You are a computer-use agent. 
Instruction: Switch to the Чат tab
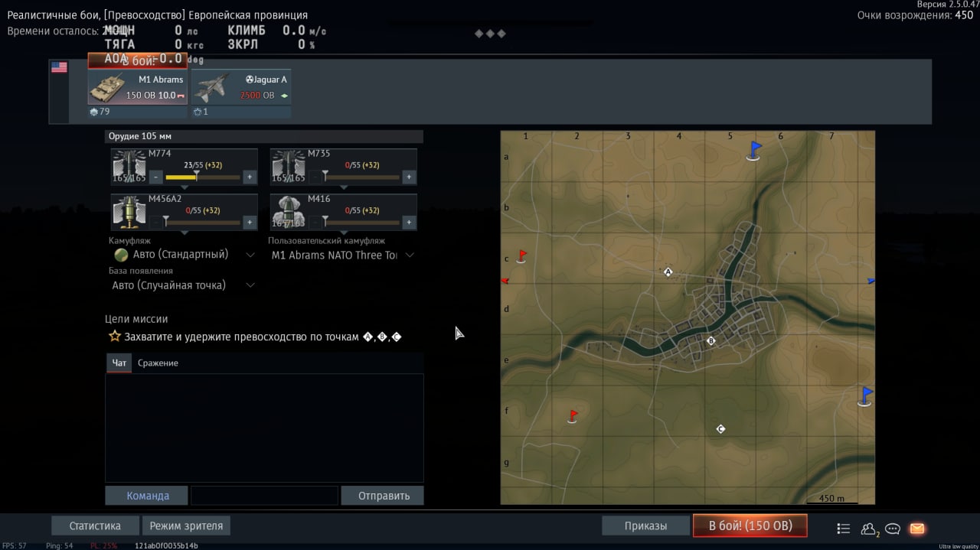[119, 363]
